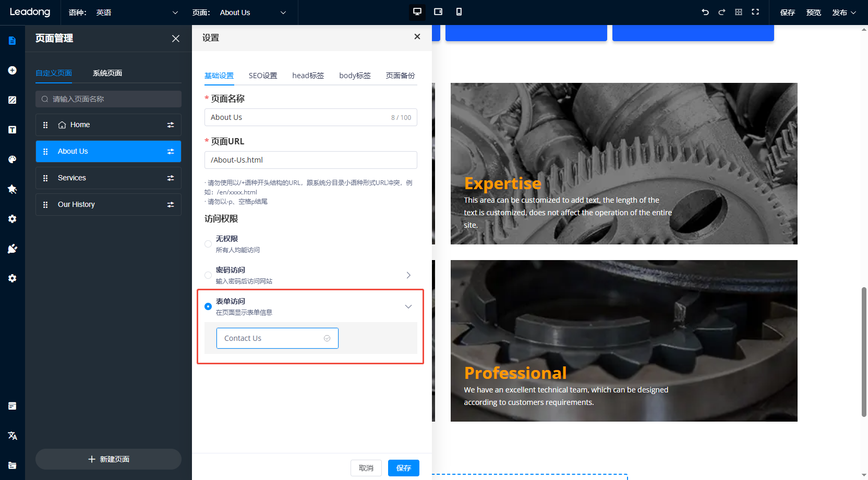
Task: Select the 表单访问 radio button
Action: click(208, 306)
